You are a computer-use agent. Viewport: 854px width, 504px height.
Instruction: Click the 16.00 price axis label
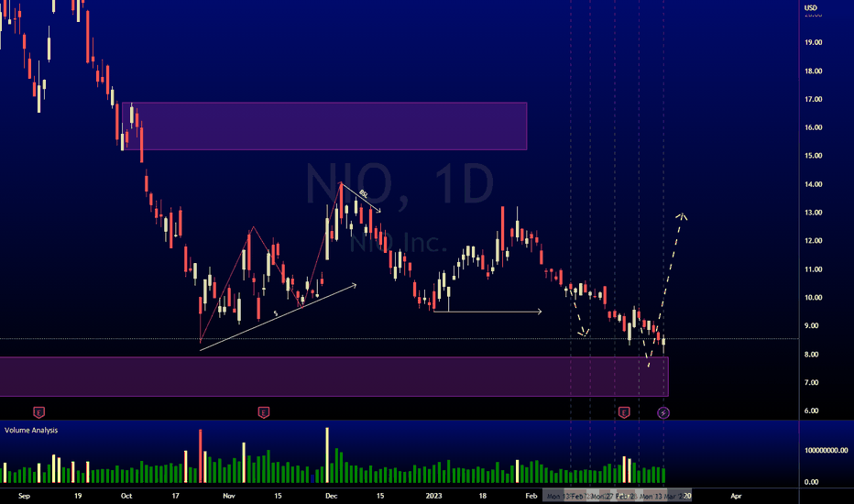click(813, 127)
